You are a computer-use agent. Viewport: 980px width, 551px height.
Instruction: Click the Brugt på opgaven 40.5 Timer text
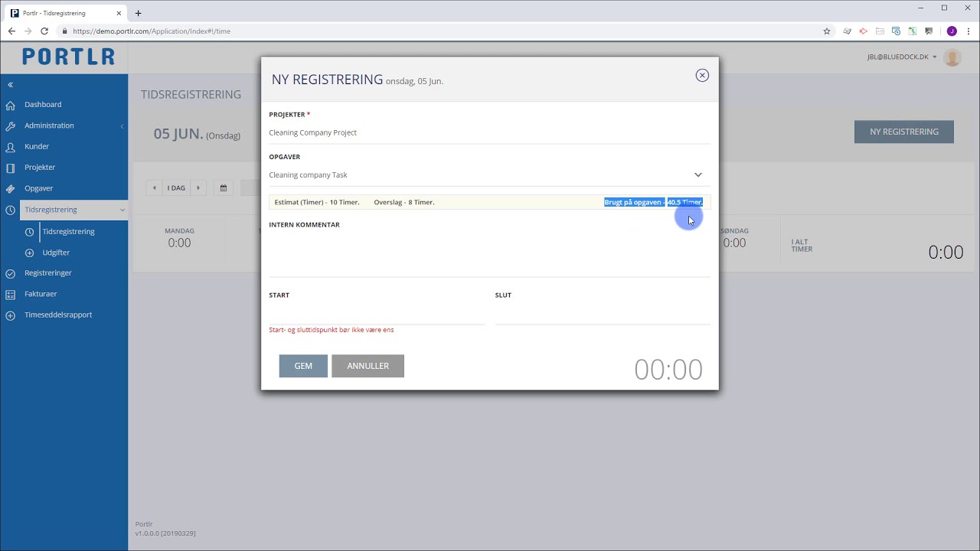coord(654,202)
